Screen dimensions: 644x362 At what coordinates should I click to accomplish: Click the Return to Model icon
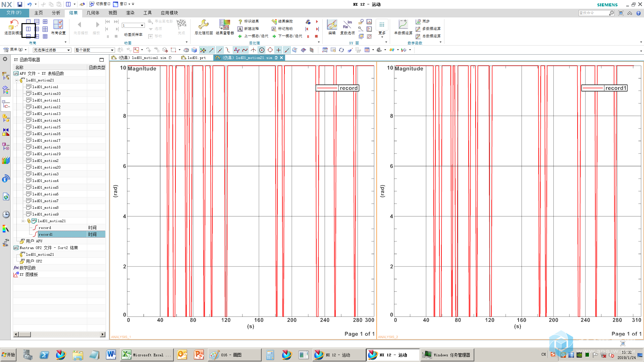[x=13, y=25]
